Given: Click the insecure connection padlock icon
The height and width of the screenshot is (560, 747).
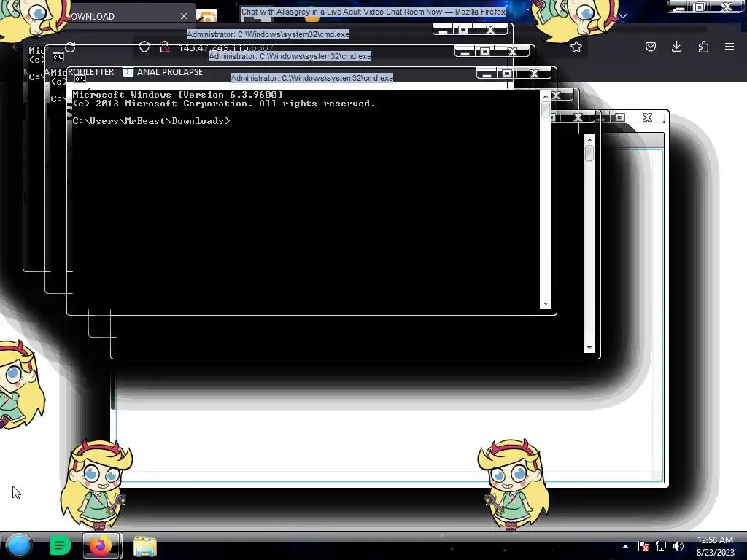Looking at the screenshot, I should 165,47.
